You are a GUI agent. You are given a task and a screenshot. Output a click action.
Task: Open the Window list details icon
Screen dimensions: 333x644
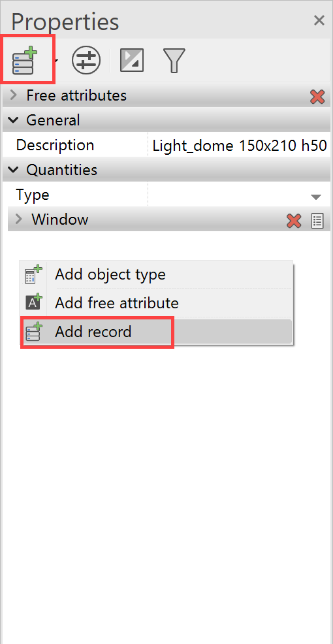tap(317, 221)
